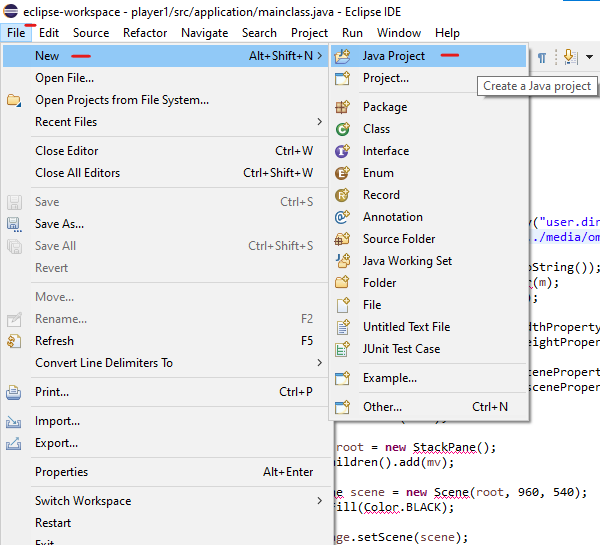The image size is (600, 545).
Task: Expand the Recent Files submenu
Action: coord(320,122)
